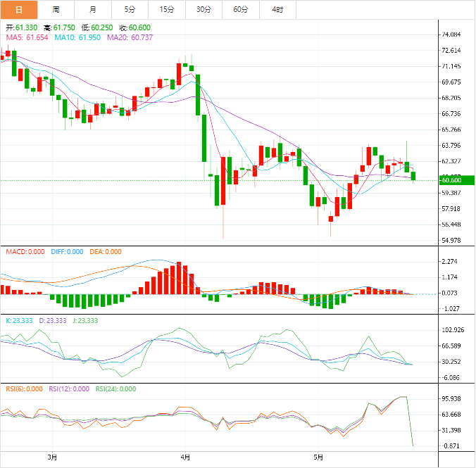Click the K: 23.333 indicator label
The height and width of the screenshot is (468, 476).
(x=19, y=320)
